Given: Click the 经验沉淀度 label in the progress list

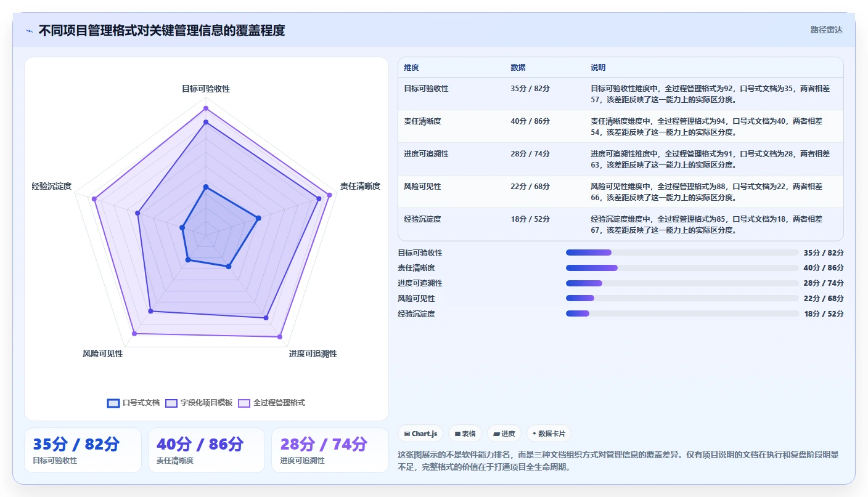Looking at the screenshot, I should coord(416,313).
